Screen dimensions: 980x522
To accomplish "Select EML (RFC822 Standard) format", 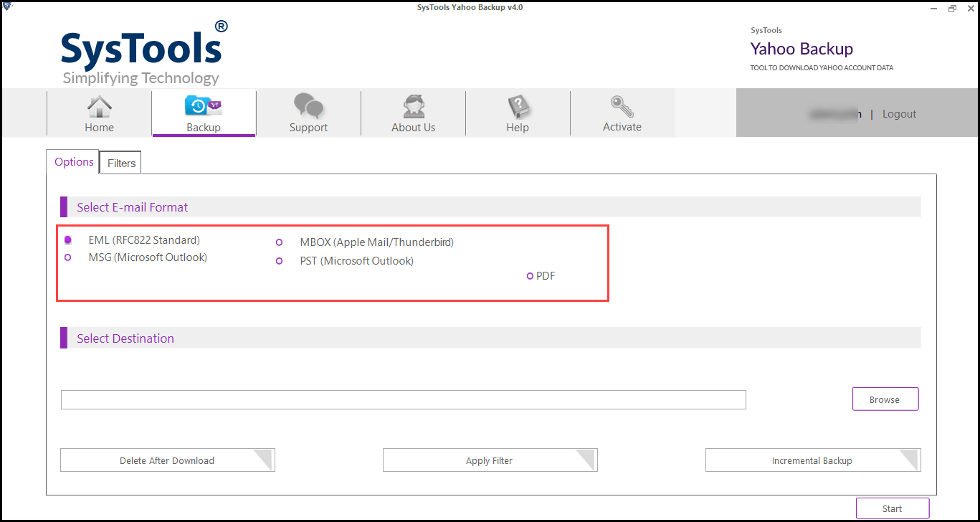I will (x=68, y=240).
